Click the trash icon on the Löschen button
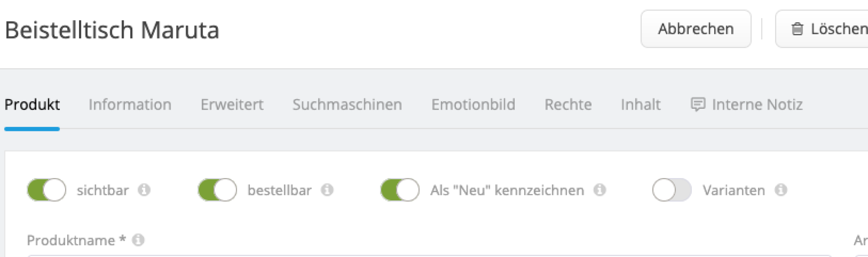 pyautogui.click(x=797, y=29)
